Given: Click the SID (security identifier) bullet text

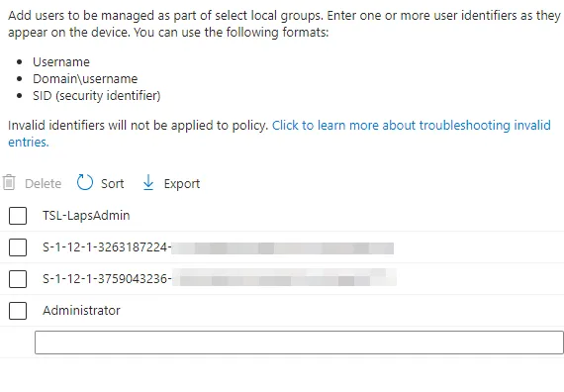Looking at the screenshot, I should pos(96,96).
